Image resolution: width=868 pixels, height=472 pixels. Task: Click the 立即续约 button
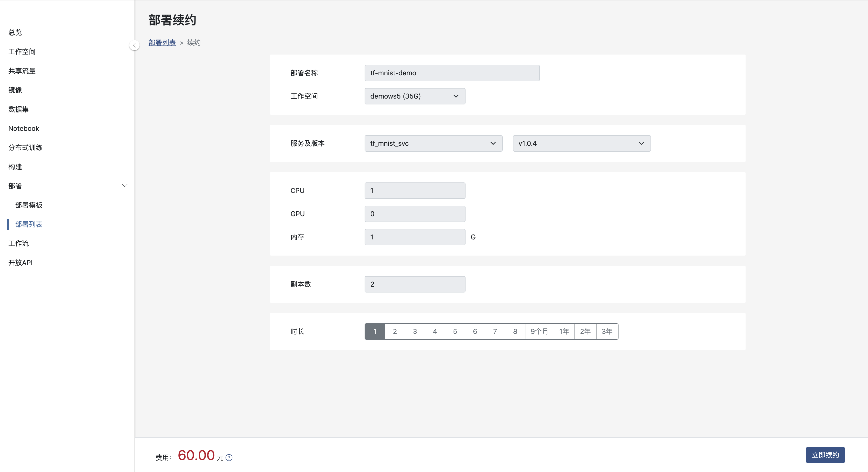pos(825,455)
